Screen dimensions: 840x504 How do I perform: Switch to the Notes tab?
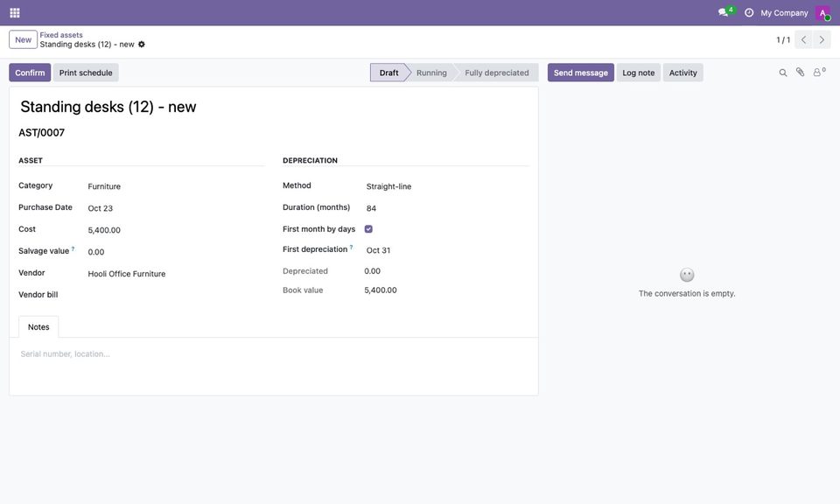click(38, 326)
